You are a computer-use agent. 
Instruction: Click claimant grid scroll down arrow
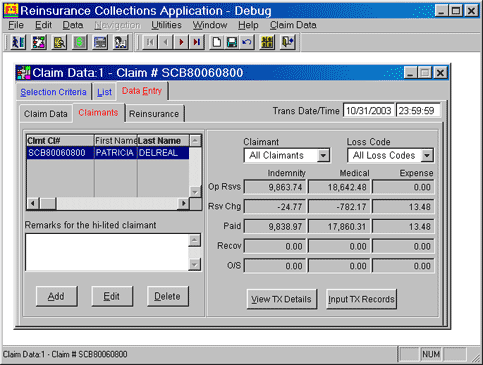(x=195, y=192)
